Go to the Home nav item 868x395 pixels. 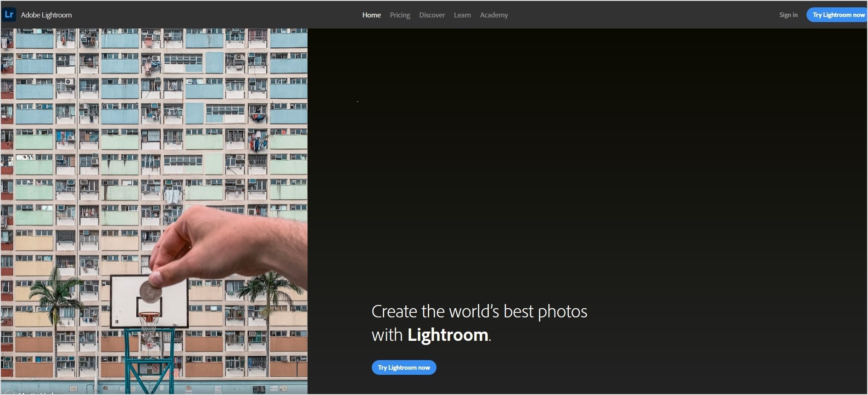point(371,15)
